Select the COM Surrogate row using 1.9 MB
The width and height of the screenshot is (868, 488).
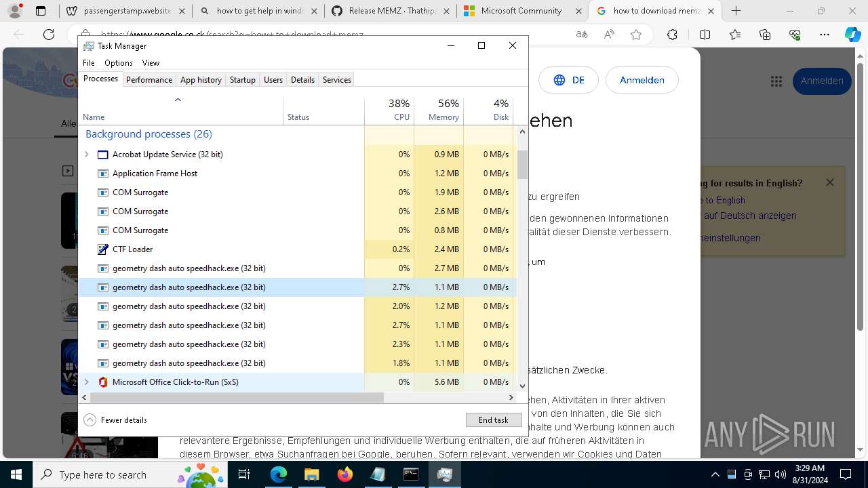tap(297, 192)
